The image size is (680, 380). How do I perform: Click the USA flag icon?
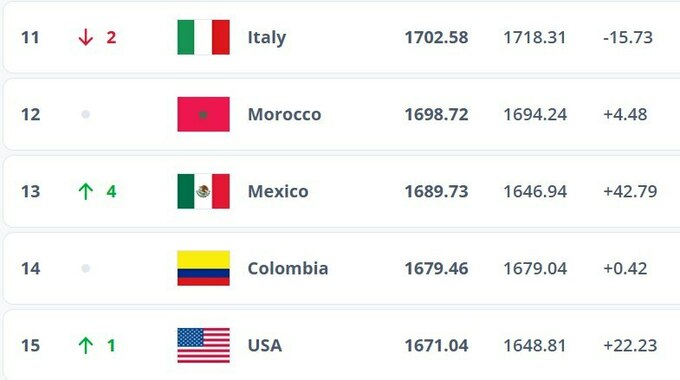(203, 345)
